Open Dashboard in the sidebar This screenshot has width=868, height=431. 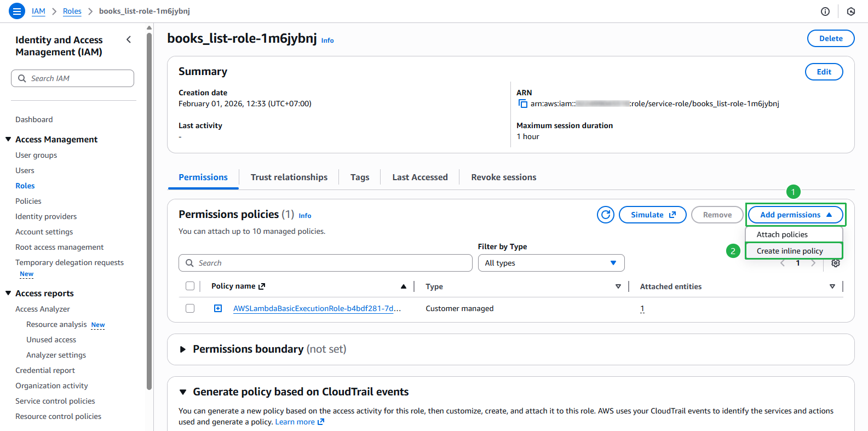coord(34,119)
